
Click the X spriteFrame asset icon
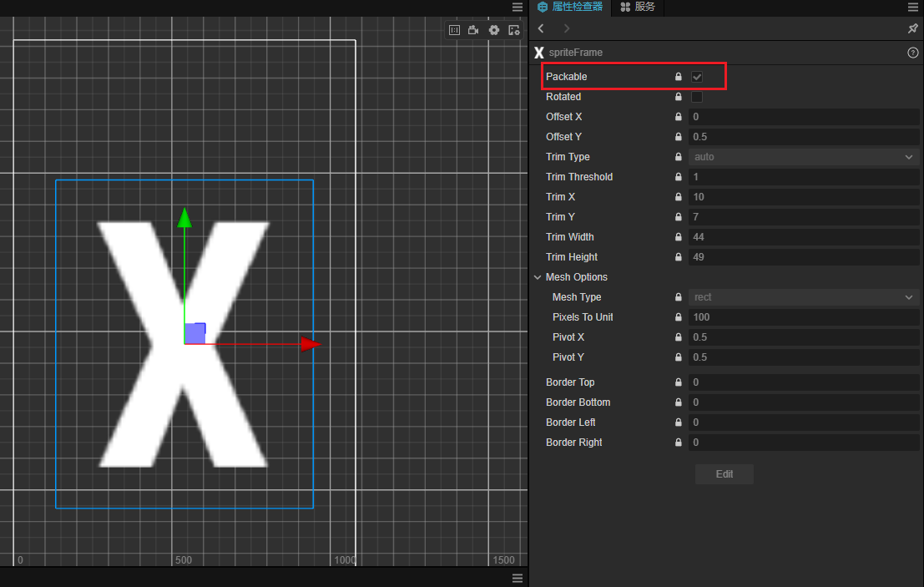point(538,53)
